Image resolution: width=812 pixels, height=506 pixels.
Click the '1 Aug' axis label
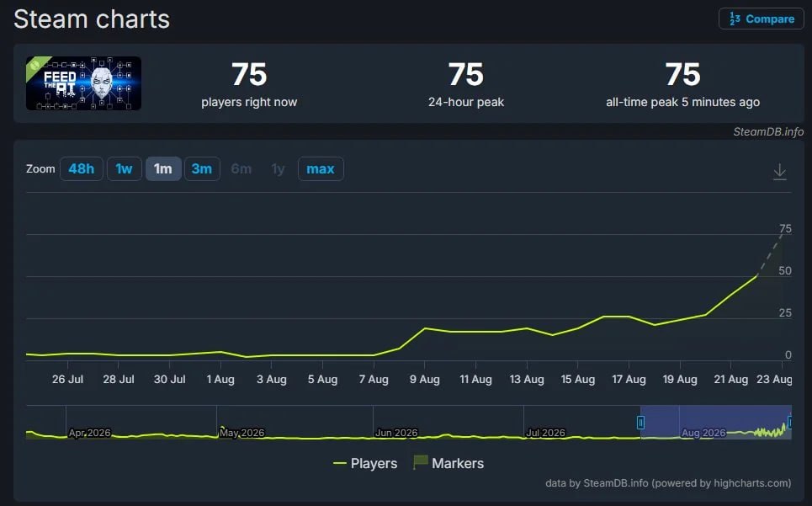[220, 379]
